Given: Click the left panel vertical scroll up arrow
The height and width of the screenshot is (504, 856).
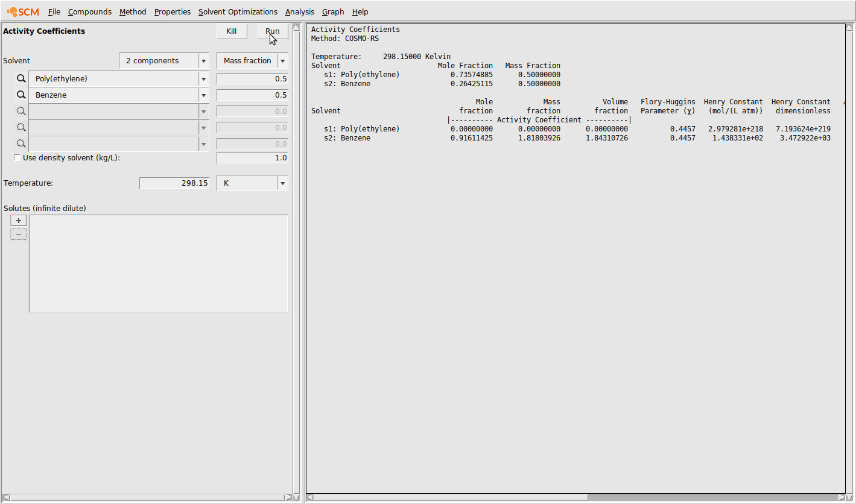Looking at the screenshot, I should pos(296,27).
